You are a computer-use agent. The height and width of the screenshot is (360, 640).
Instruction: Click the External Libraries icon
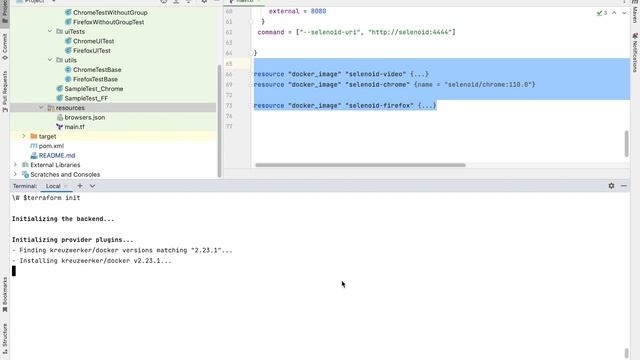(x=25, y=165)
